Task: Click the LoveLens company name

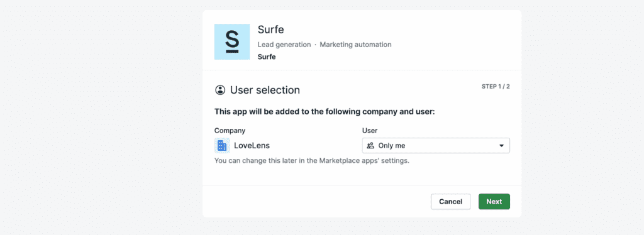Action: point(252,145)
